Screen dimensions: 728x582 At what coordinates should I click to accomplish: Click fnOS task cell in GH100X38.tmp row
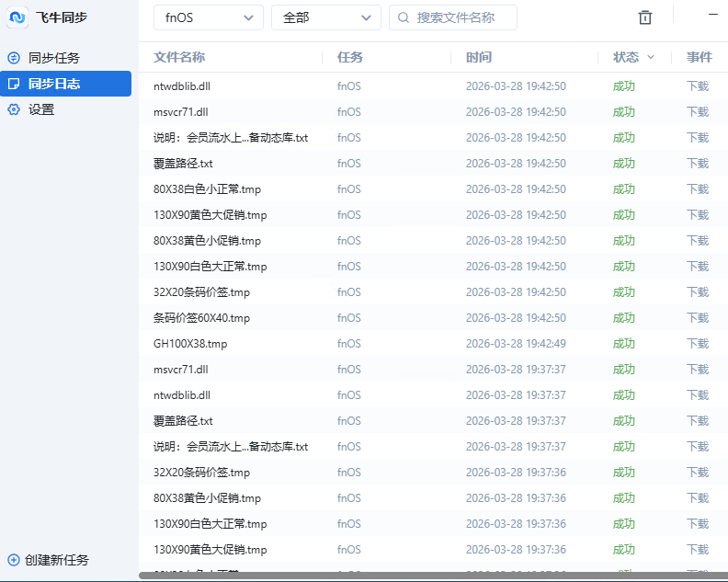(x=349, y=344)
